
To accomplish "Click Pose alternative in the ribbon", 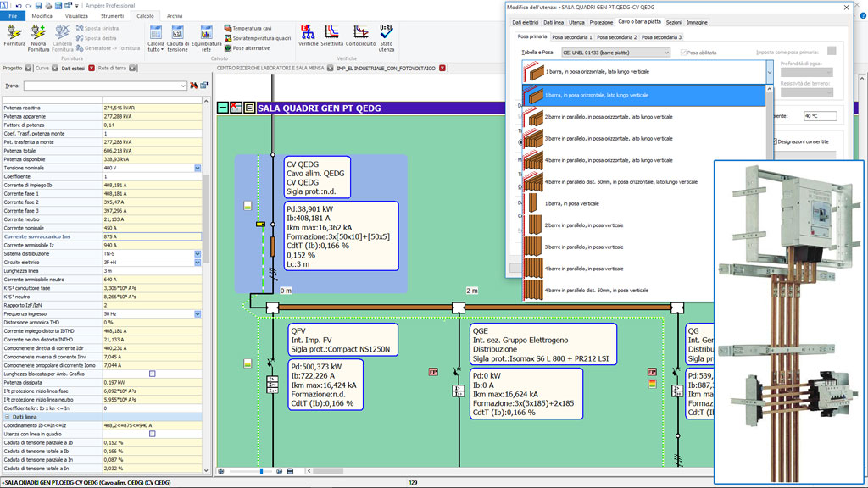I will (x=247, y=48).
